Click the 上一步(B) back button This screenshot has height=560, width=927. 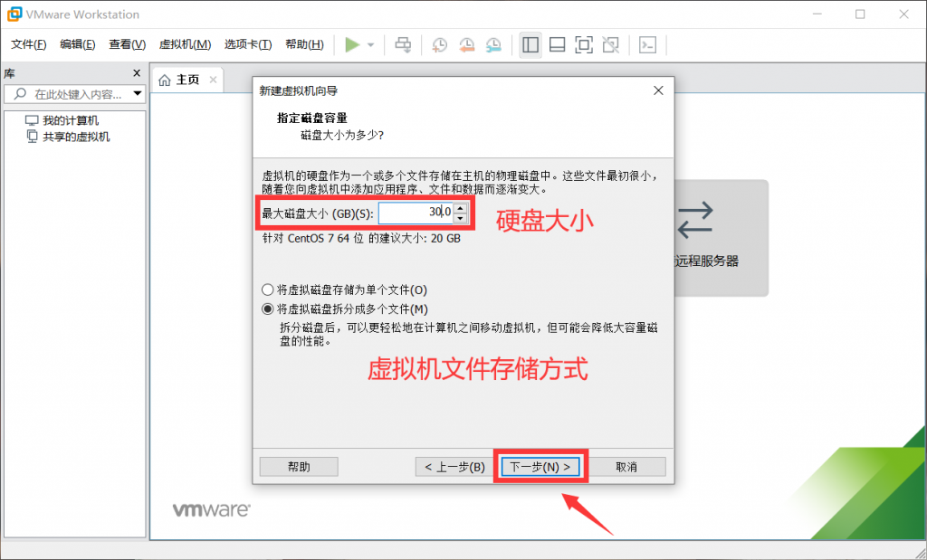pyautogui.click(x=454, y=467)
